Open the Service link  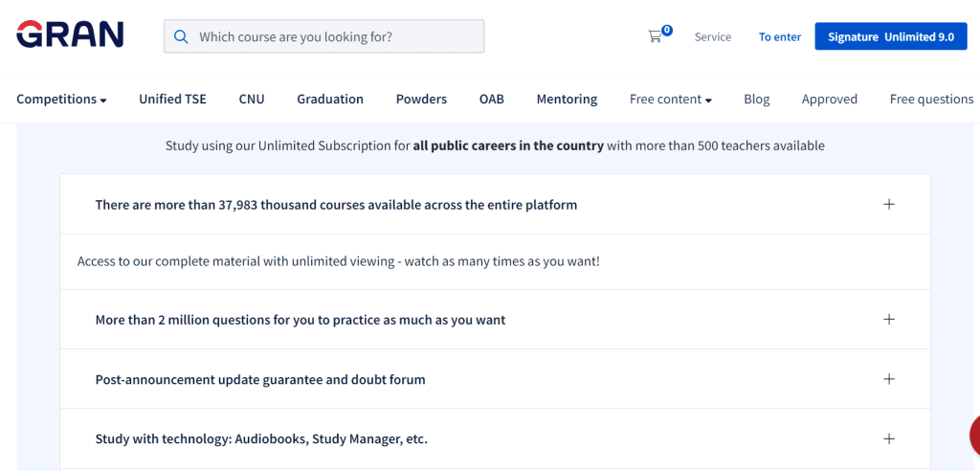click(712, 36)
